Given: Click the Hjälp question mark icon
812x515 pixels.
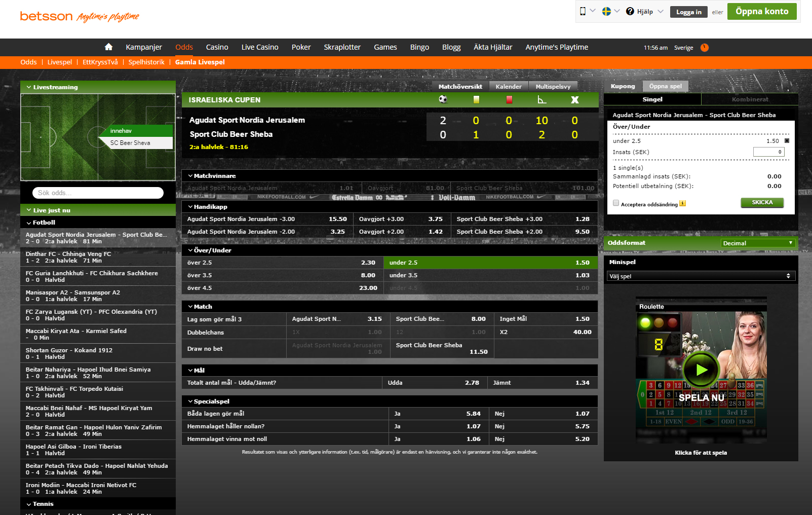Looking at the screenshot, I should tap(631, 11).
